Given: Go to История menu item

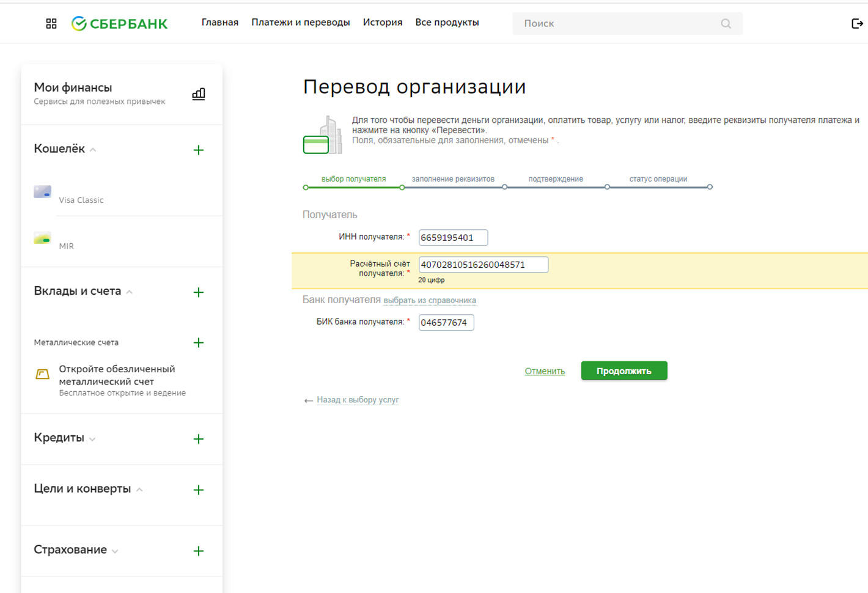Looking at the screenshot, I should [383, 23].
